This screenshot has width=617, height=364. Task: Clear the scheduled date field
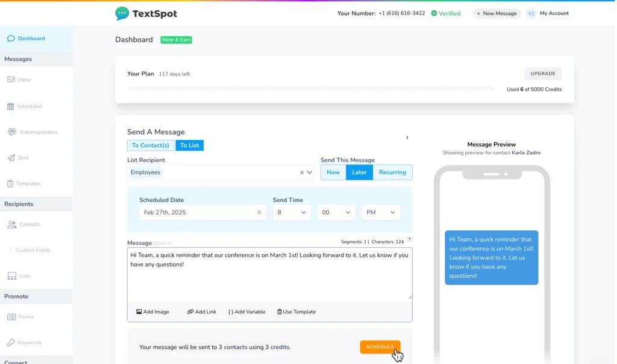pos(259,213)
